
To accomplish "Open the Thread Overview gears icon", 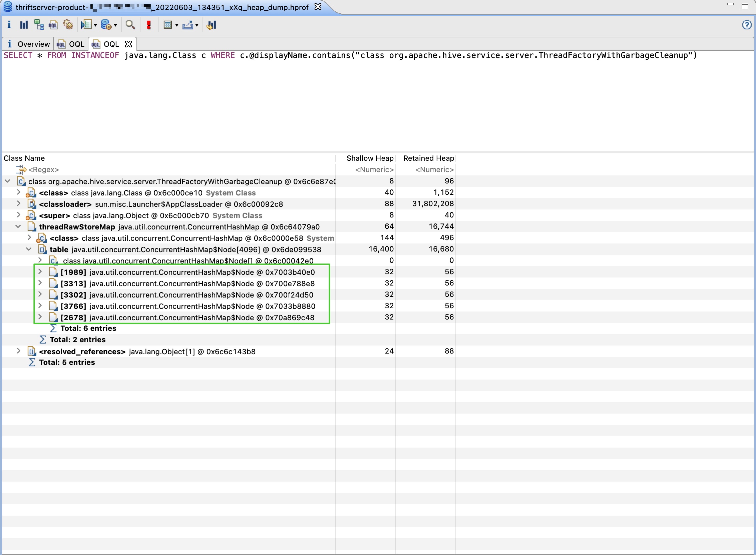I will pos(68,25).
